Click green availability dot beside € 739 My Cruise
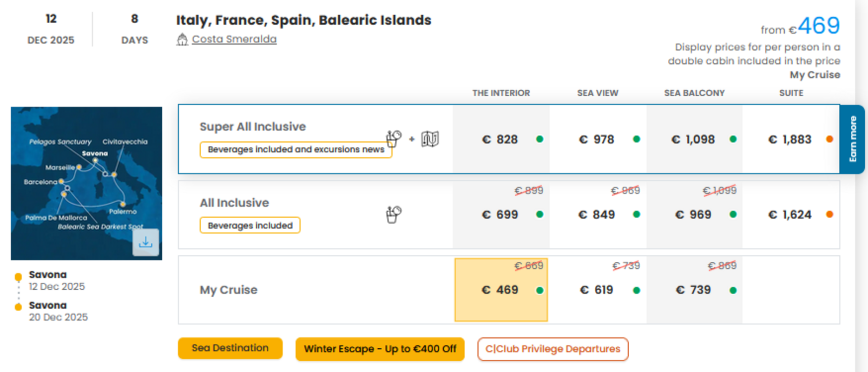 (x=733, y=290)
